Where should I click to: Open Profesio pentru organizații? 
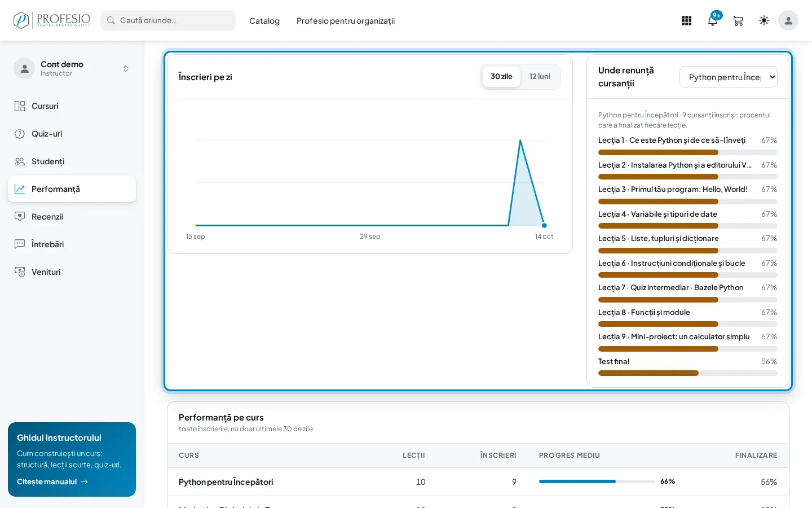click(x=346, y=21)
